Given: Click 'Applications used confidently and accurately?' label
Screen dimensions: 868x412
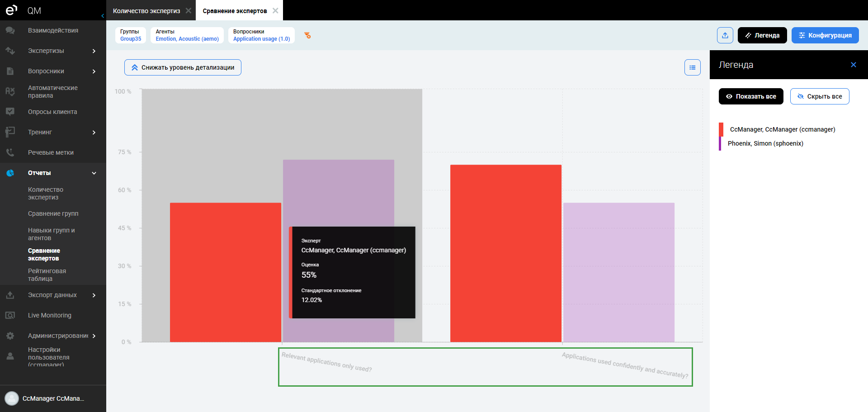Looking at the screenshot, I should [x=625, y=365].
